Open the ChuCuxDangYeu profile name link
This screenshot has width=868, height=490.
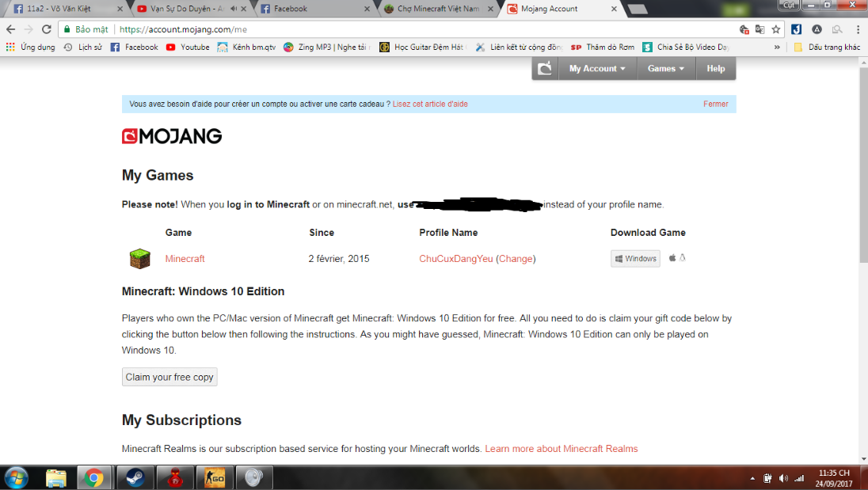pyautogui.click(x=455, y=259)
